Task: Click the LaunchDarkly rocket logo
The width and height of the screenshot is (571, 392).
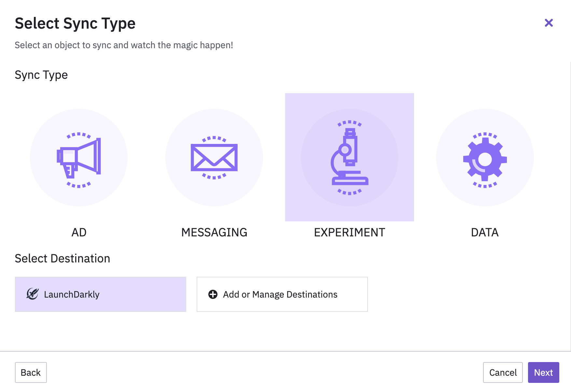Action: (x=32, y=294)
